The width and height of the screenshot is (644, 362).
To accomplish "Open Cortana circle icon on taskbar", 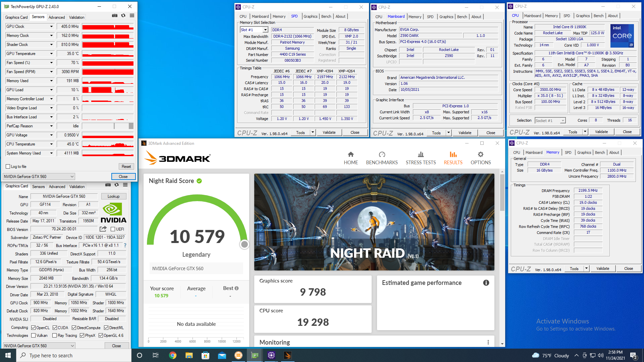I will coord(140,355).
